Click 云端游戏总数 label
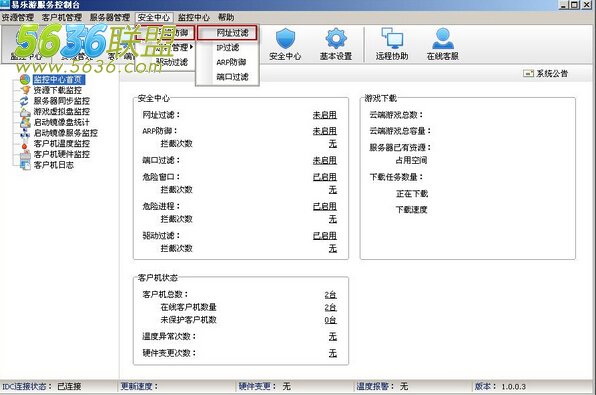 (396, 115)
